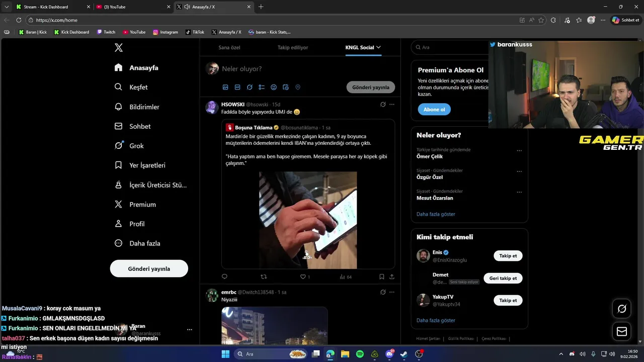Expand Daha fazla menu in sidebar
Viewport: 644px width, 362px height.
pos(137,243)
